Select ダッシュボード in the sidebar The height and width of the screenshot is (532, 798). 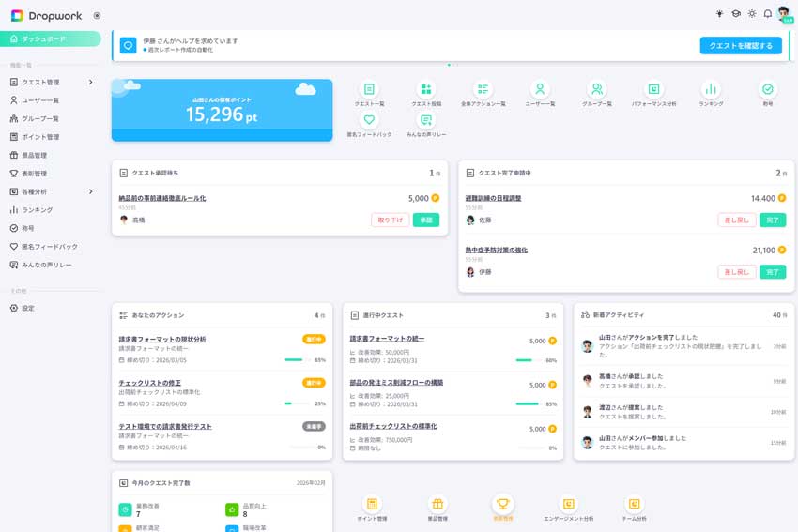click(51, 38)
